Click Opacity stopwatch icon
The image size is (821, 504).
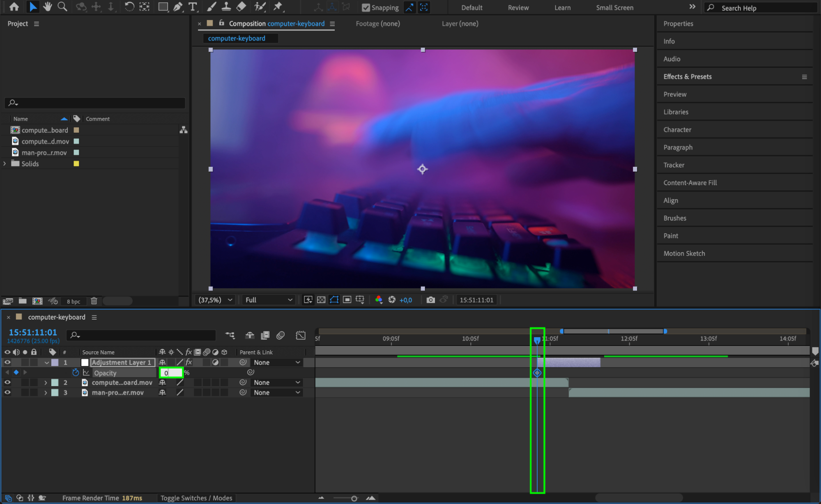tap(76, 373)
